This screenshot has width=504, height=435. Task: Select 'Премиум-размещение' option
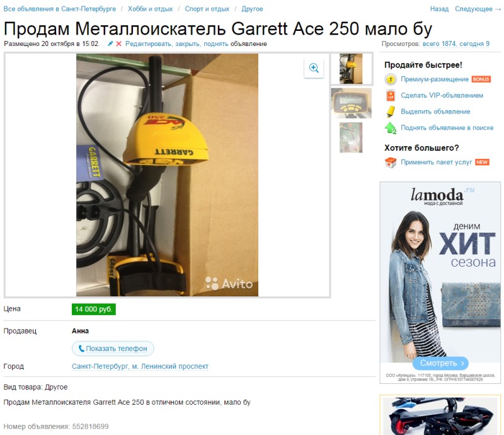click(435, 79)
